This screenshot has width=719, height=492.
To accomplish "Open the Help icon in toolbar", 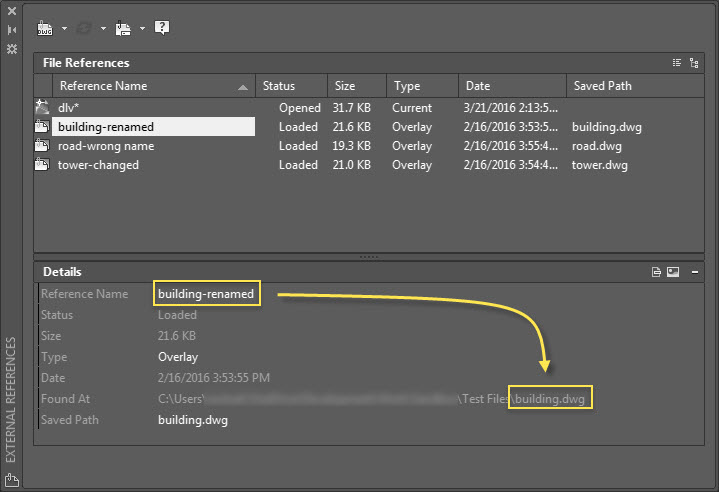I will click(161, 28).
